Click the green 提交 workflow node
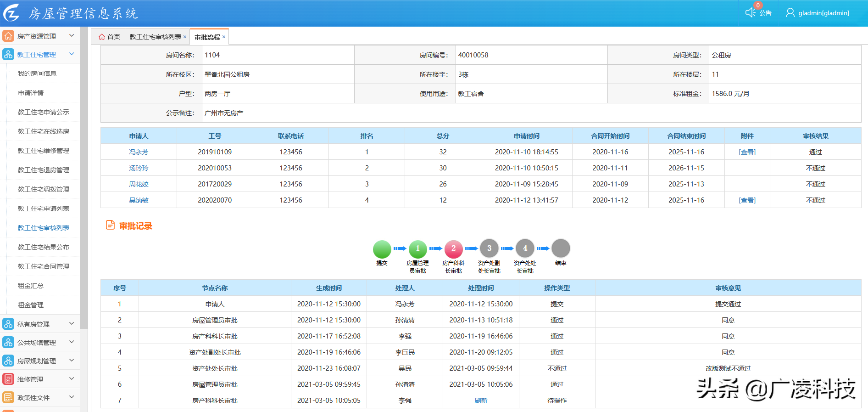 (382, 249)
